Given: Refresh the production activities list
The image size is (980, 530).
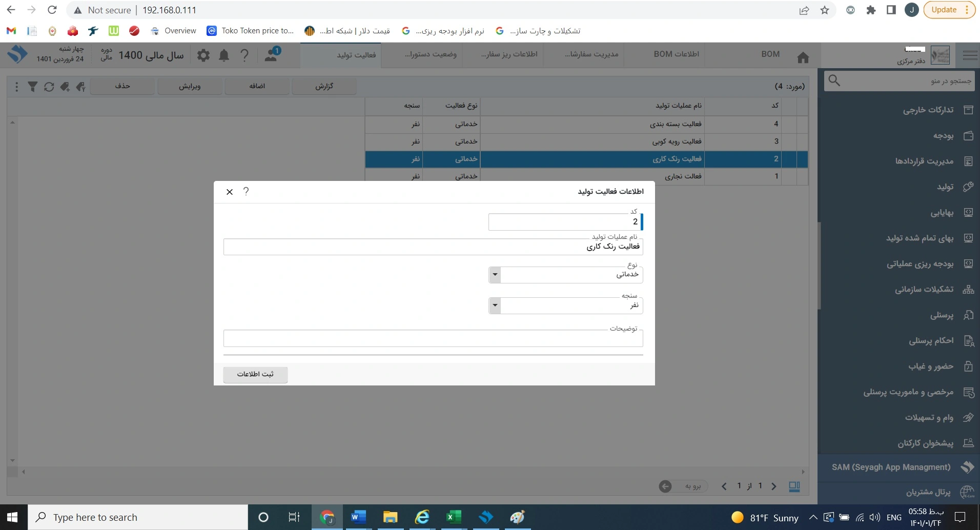Looking at the screenshot, I should pyautogui.click(x=49, y=87).
